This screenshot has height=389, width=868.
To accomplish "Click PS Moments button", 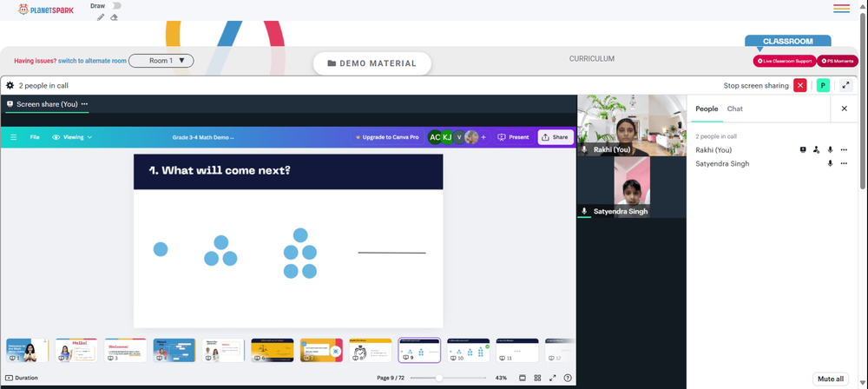I will coord(838,61).
